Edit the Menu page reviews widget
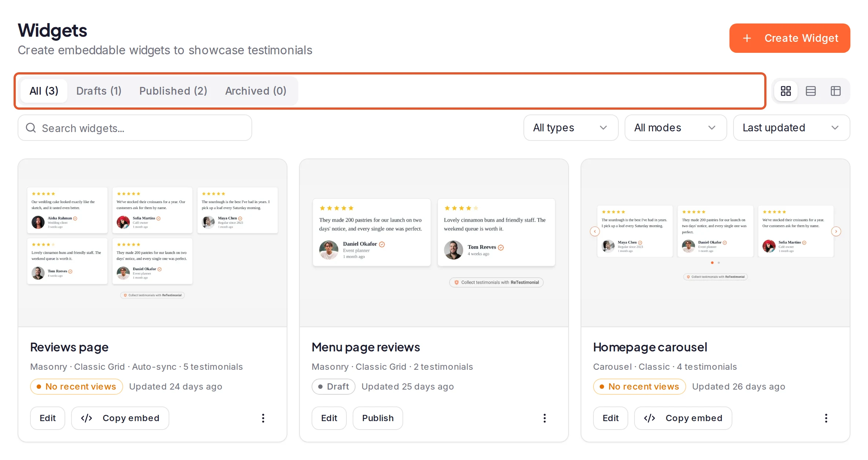Viewport: 868px width, 460px height. coord(329,418)
